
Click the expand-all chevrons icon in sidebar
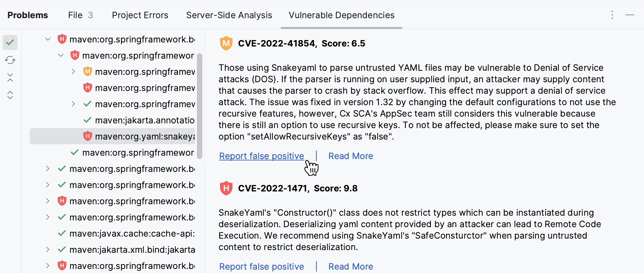pos(10,95)
